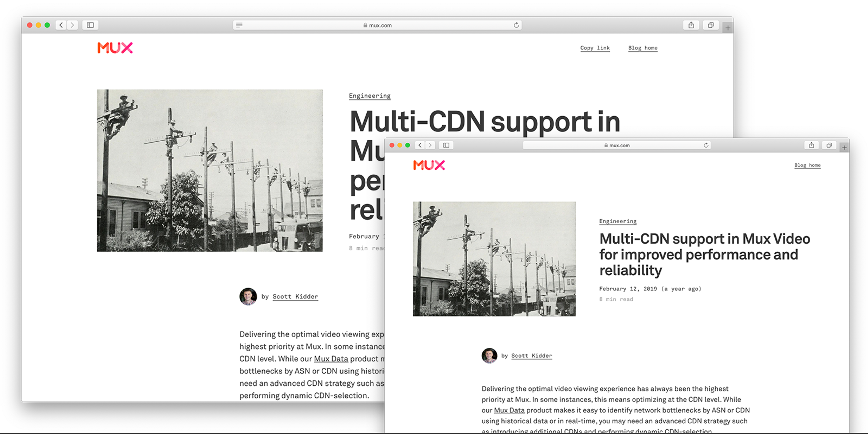This screenshot has width=868, height=434.
Task: Click the utility poles photo in front window
Action: point(494,259)
